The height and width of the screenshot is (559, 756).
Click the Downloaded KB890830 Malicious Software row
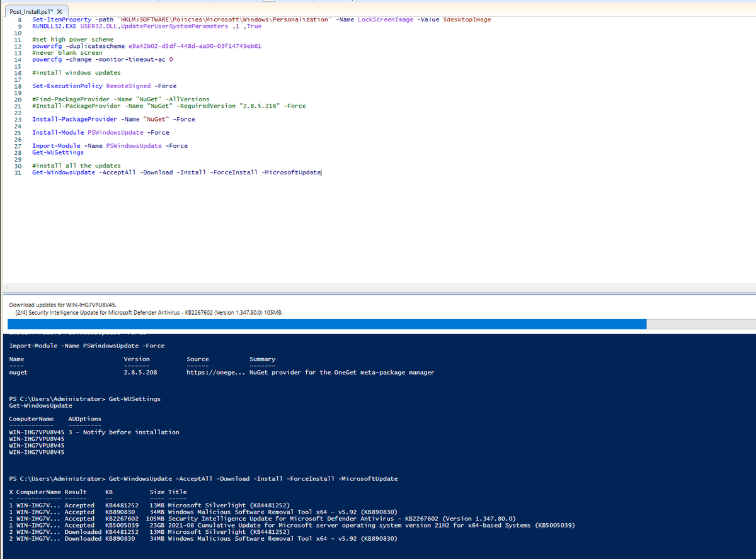coord(202,538)
